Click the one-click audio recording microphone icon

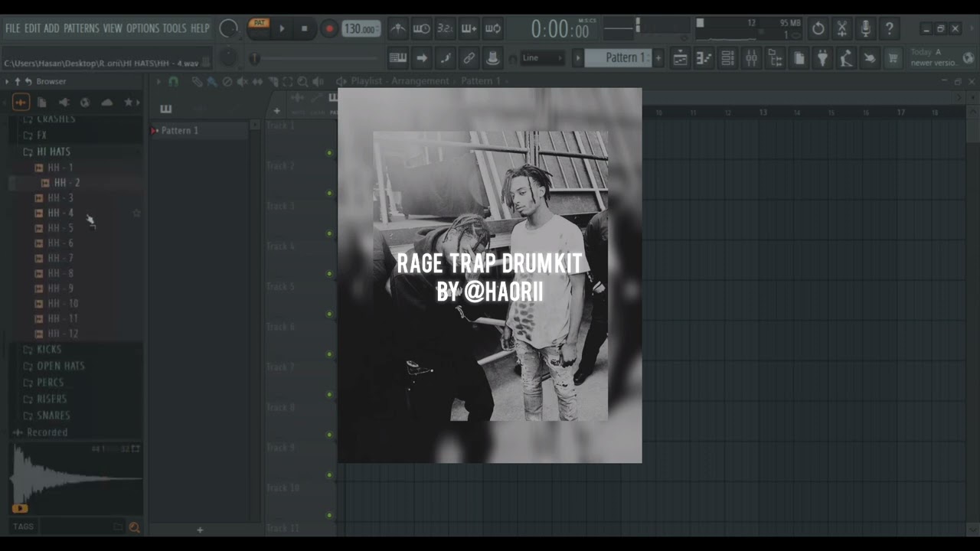pyautogui.click(x=866, y=29)
